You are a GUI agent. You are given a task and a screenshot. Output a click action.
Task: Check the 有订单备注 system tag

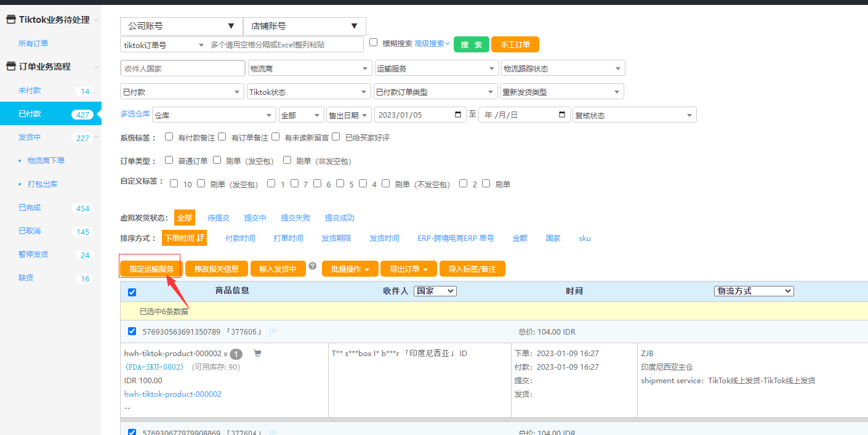click(x=222, y=137)
